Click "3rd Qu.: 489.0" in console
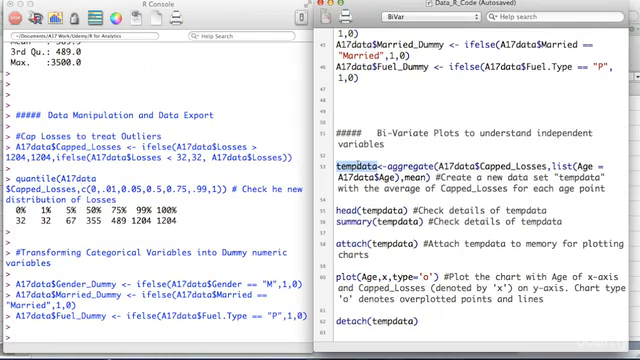Screen dimensions: 640x360 [46, 52]
